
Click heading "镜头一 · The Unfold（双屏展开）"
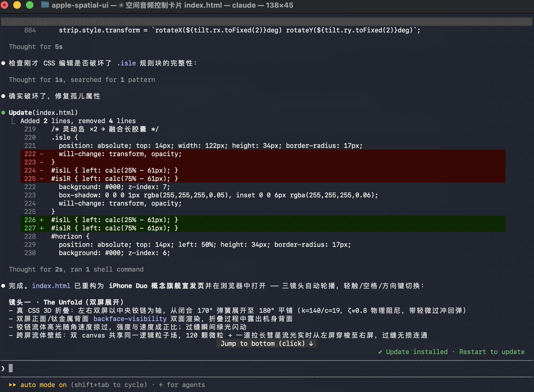click(66, 302)
